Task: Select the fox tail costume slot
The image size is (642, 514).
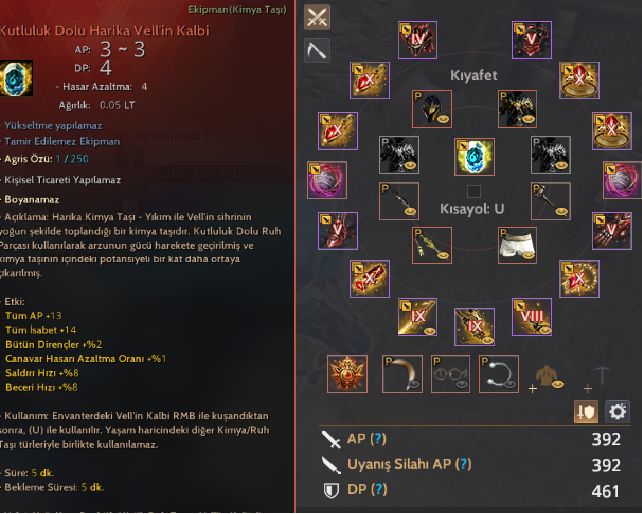Action: point(402,374)
